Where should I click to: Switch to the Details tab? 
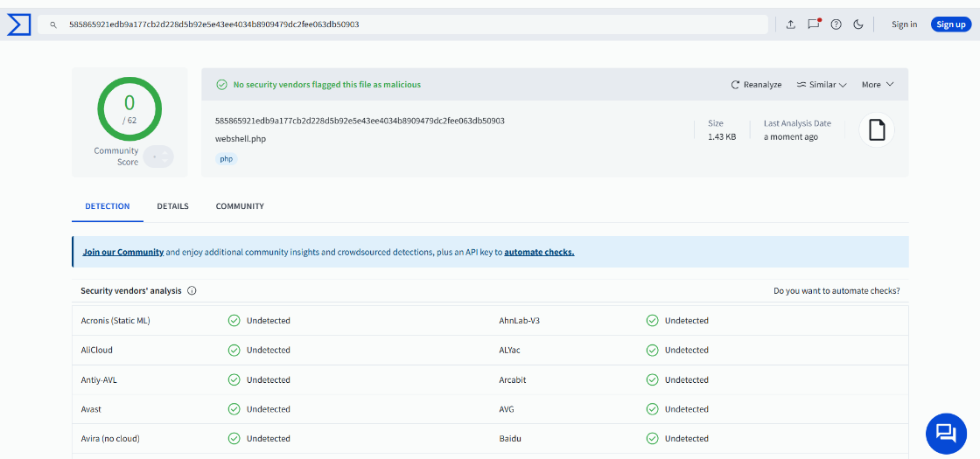[x=172, y=206]
